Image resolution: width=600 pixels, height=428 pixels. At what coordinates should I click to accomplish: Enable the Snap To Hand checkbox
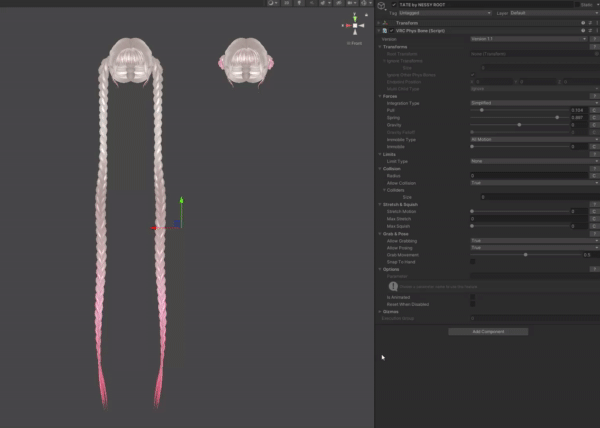tap(473, 261)
